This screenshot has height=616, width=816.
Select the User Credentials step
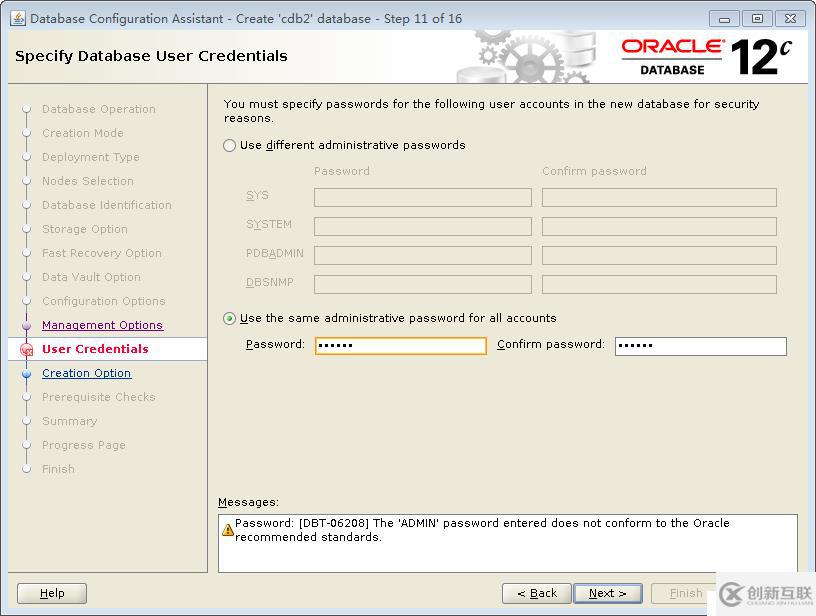click(95, 349)
